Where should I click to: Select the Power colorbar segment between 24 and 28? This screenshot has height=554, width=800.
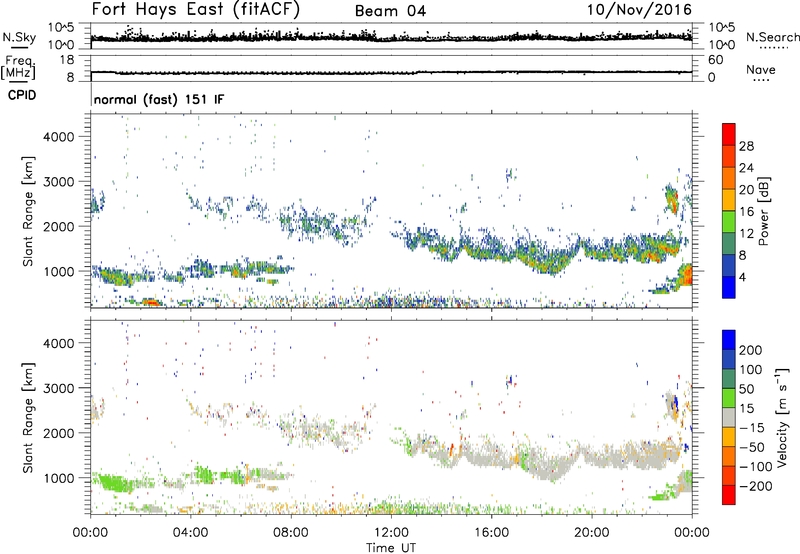click(729, 156)
